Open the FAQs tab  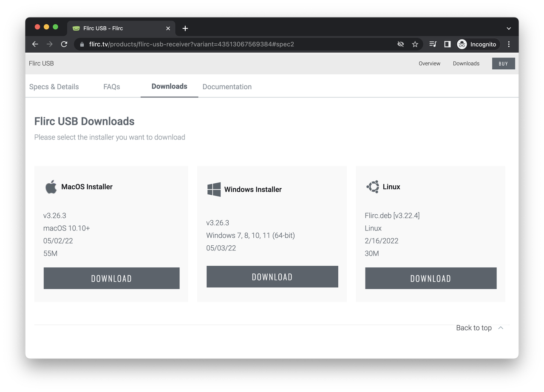coord(112,87)
